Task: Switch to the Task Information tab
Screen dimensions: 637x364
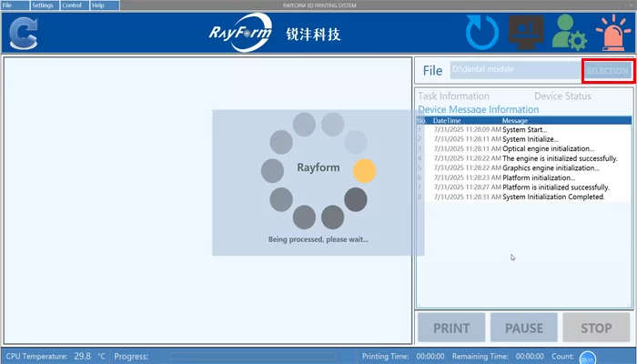Action: 453,96
